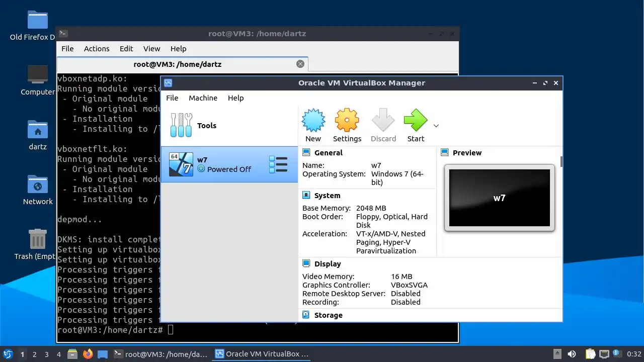Open the terminal File menu
Image resolution: width=644 pixels, height=362 pixels.
(x=67, y=49)
